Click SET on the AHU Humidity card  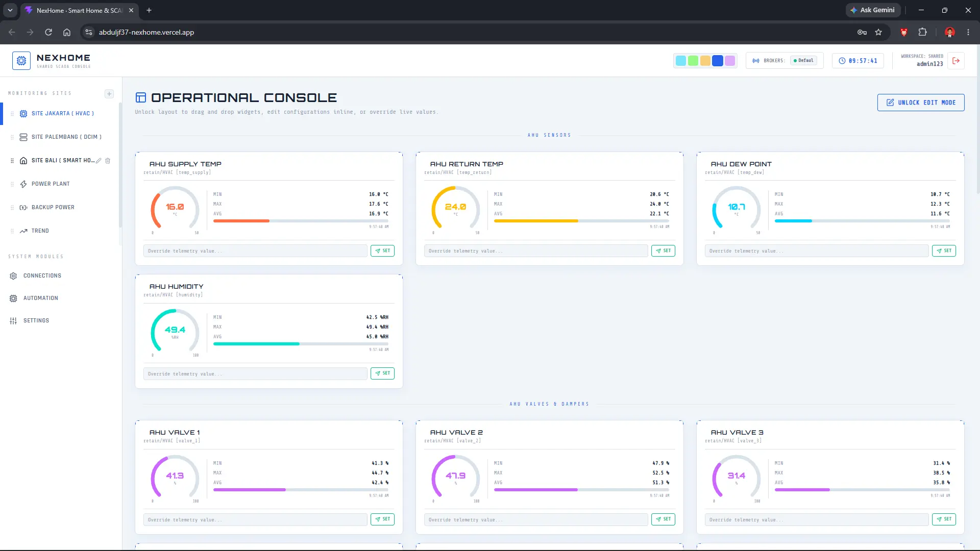[x=382, y=373]
